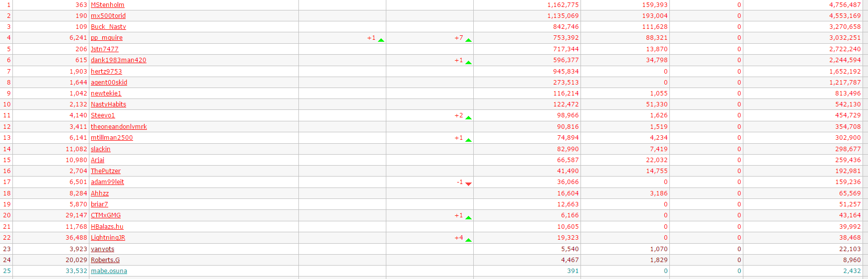This screenshot has height=279, width=868.
Task: Open MStenholm user link
Action: pyautogui.click(x=107, y=5)
